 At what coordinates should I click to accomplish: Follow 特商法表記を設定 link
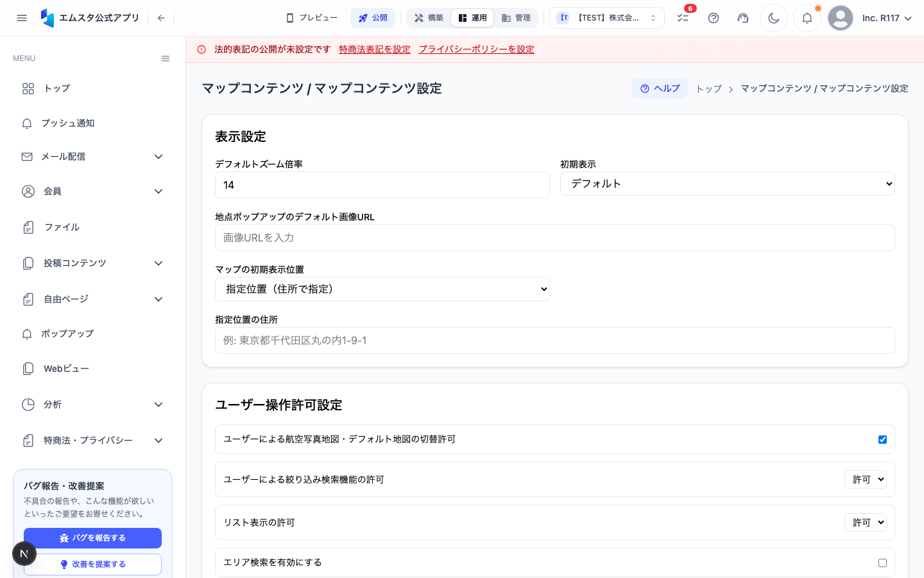point(375,49)
